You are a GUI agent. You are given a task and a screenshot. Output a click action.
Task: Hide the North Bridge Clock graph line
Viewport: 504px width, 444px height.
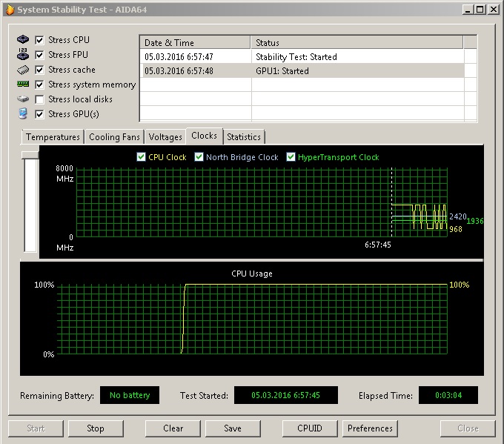[x=199, y=157]
